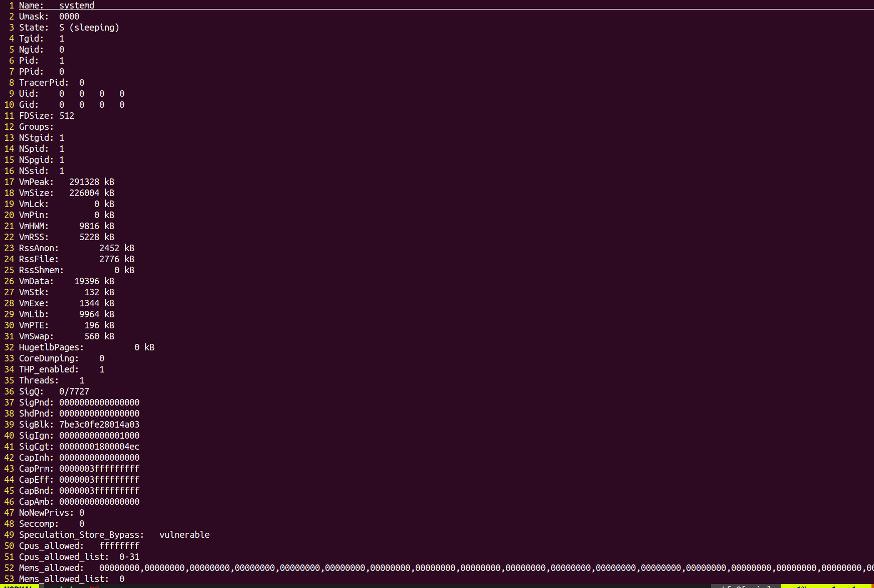Click the SigBlk value '7be3c0fe28014a03'
874x588 pixels.
pyautogui.click(x=99, y=425)
